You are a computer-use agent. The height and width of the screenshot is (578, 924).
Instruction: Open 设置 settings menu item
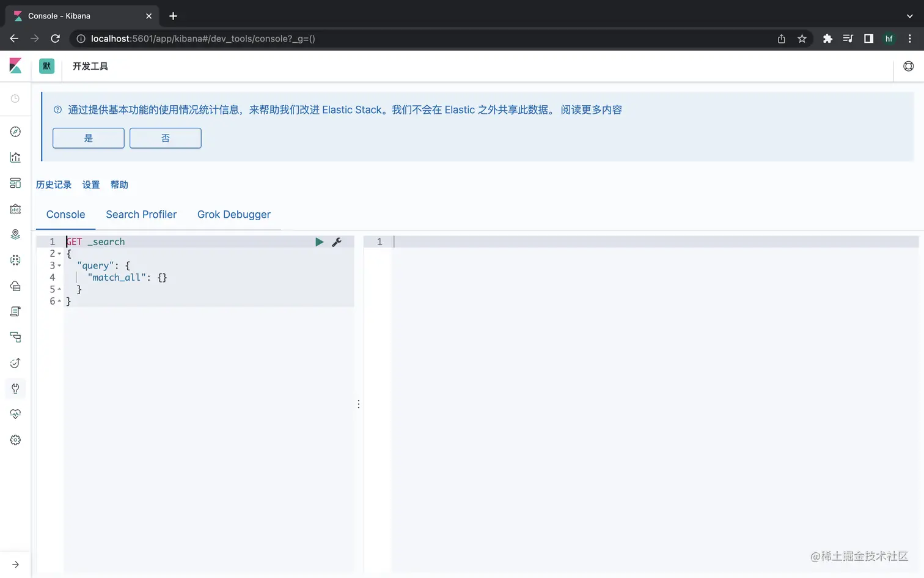click(x=91, y=185)
